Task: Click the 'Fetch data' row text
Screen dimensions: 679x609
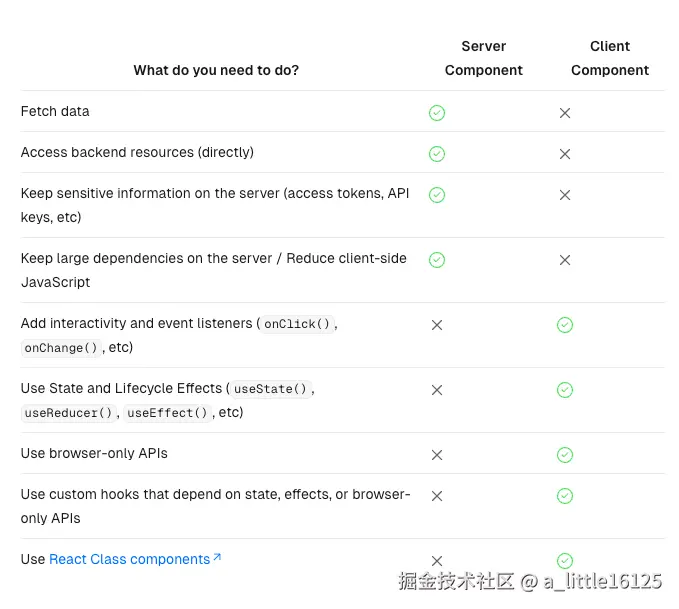Action: pyautogui.click(x=55, y=111)
